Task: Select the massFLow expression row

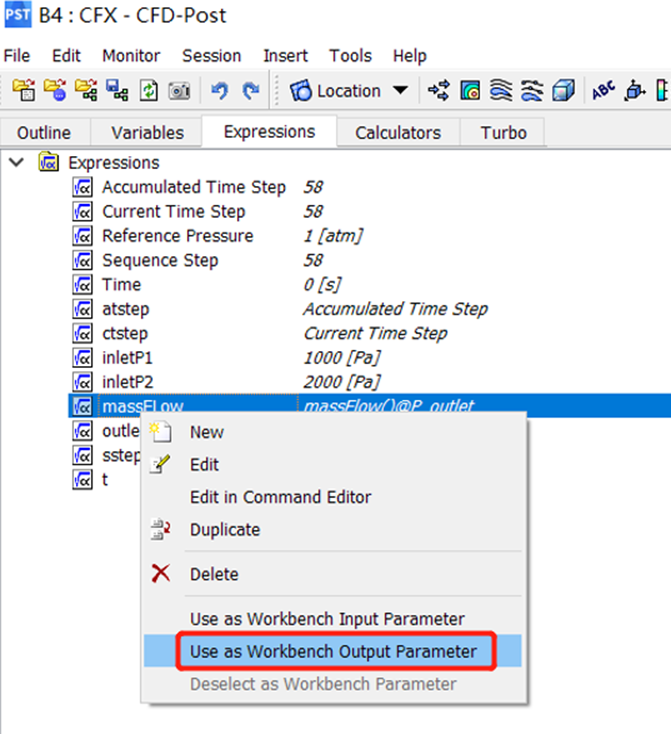Action: click(x=370, y=405)
